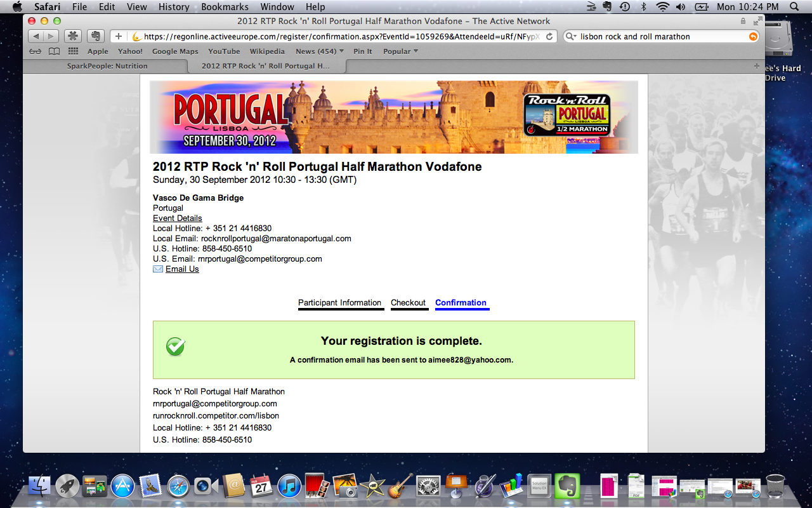Open the Event Details link
The height and width of the screenshot is (508, 812).
coord(177,218)
